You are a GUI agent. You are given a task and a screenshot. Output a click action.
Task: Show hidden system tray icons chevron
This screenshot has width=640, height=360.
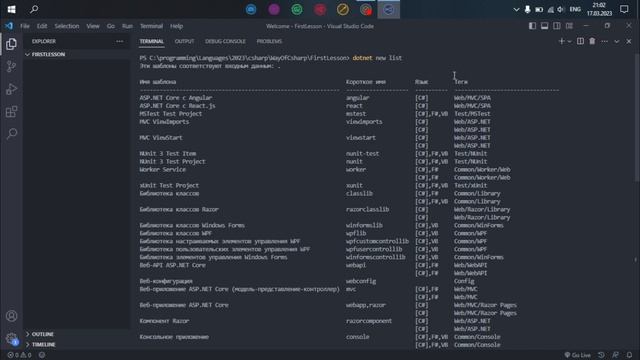pos(516,9)
